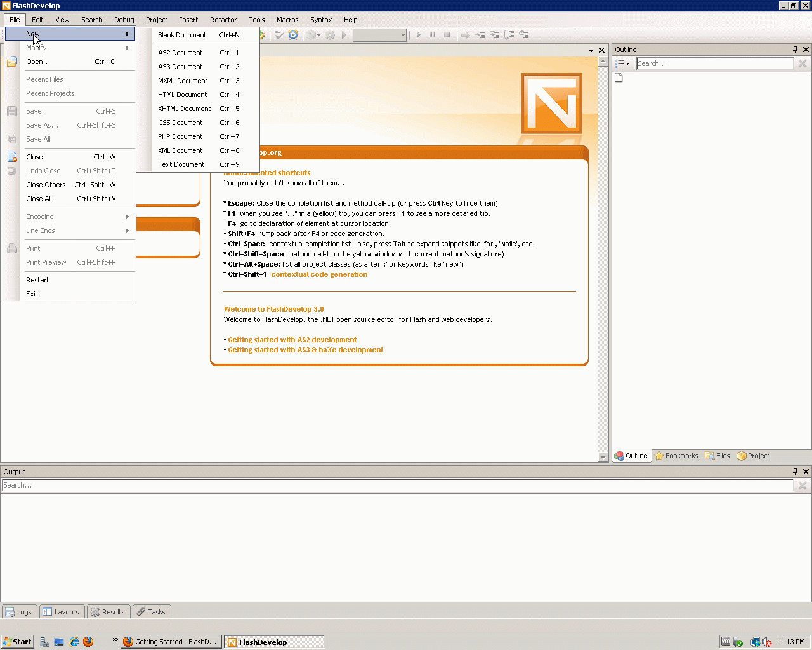
Task: Choose Open... in the File menu
Action: click(70, 62)
